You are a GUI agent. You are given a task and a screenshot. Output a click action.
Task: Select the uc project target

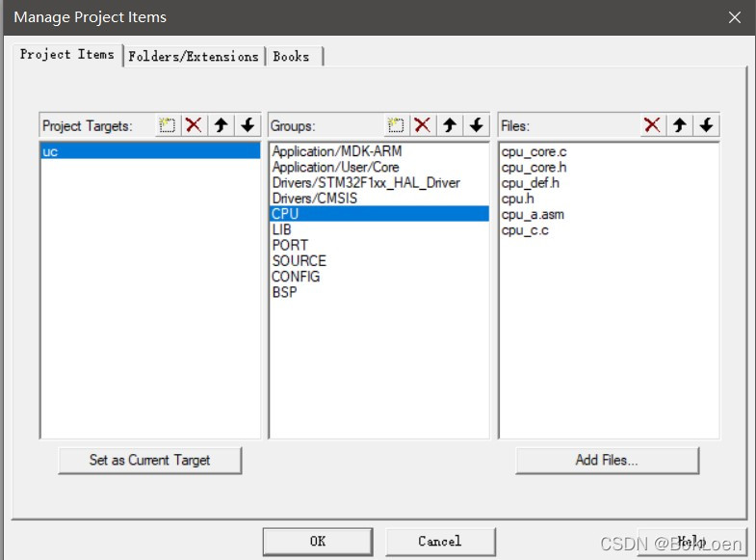[x=150, y=151]
